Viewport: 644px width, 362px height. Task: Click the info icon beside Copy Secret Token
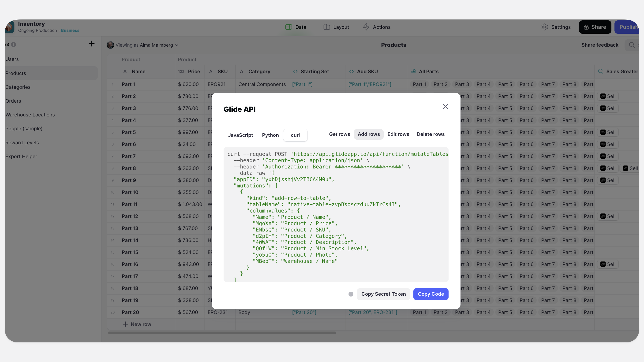(351, 294)
